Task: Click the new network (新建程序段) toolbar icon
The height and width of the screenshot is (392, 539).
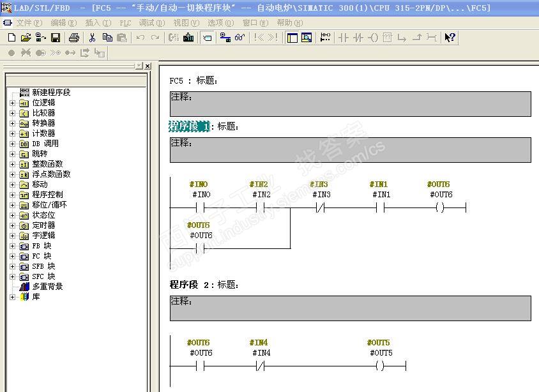Action: [325, 38]
